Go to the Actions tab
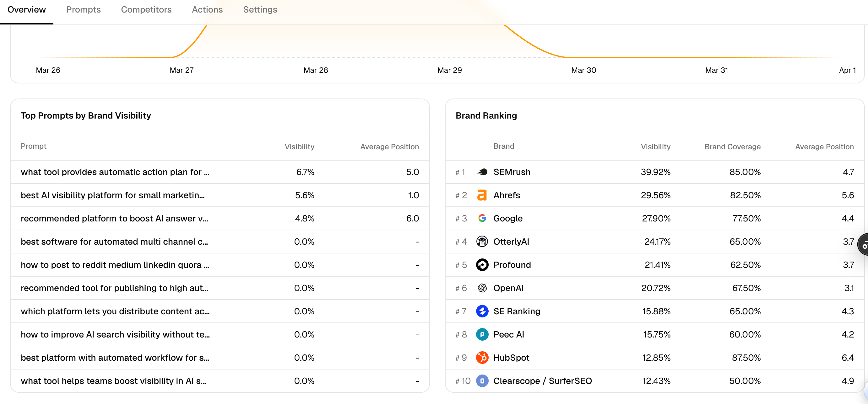 207,10
